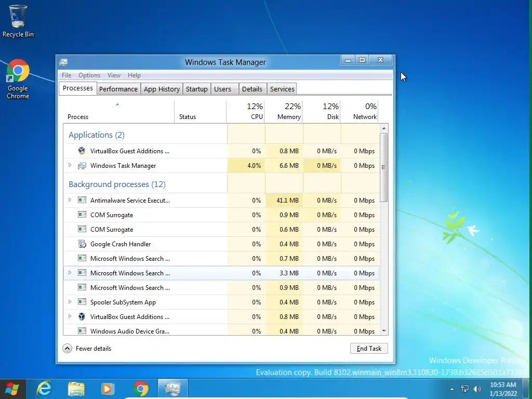This screenshot has width=532, height=399.
Task: Launch Chrome from the taskbar
Action: [x=140, y=389]
